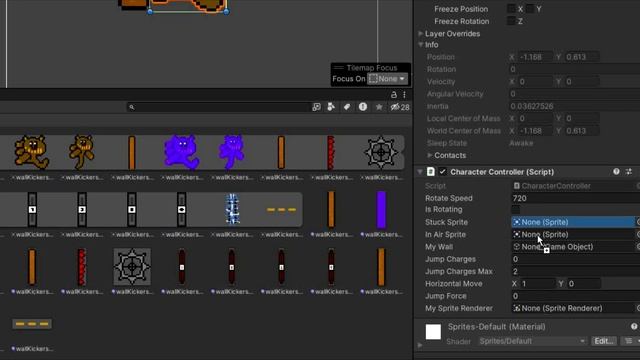Click the Jump Charges value field
640x360 pixels.
pyautogui.click(x=576, y=259)
